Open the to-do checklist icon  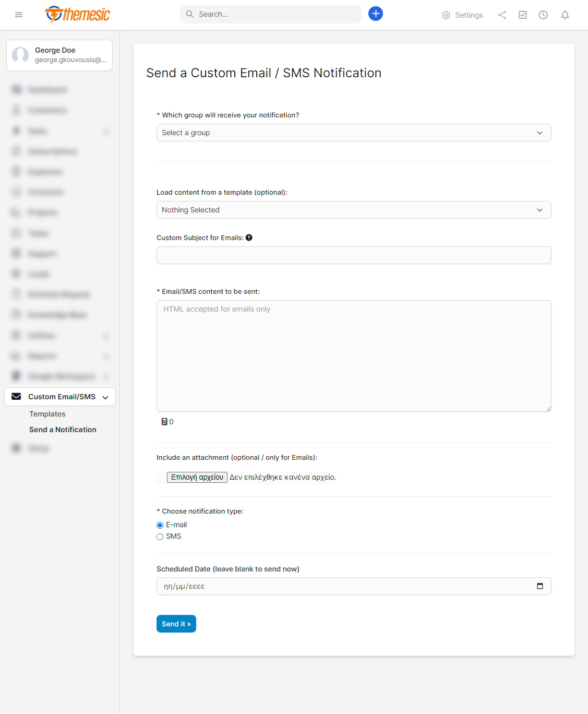[523, 15]
